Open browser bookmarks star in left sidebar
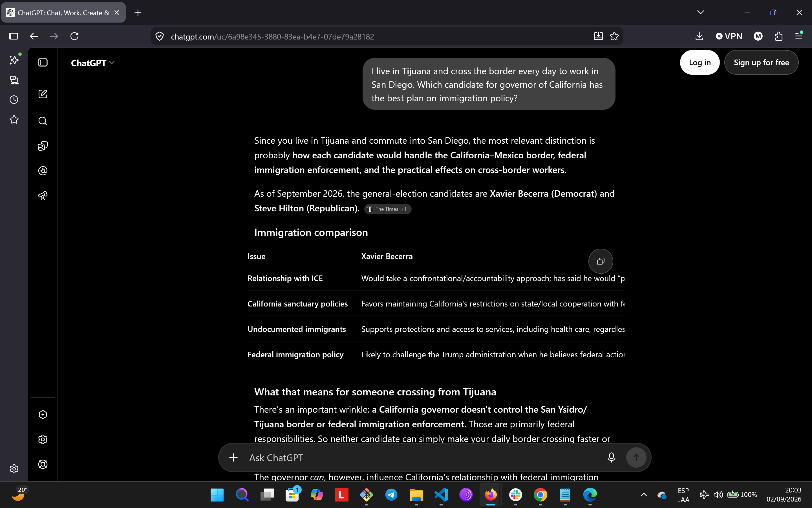The width and height of the screenshot is (812, 508). point(14,120)
